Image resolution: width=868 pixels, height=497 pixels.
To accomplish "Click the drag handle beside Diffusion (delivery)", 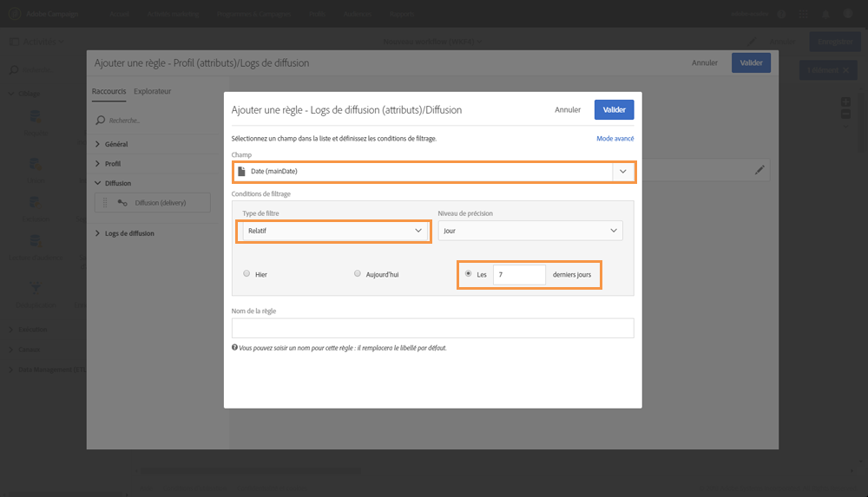I will [x=106, y=203].
